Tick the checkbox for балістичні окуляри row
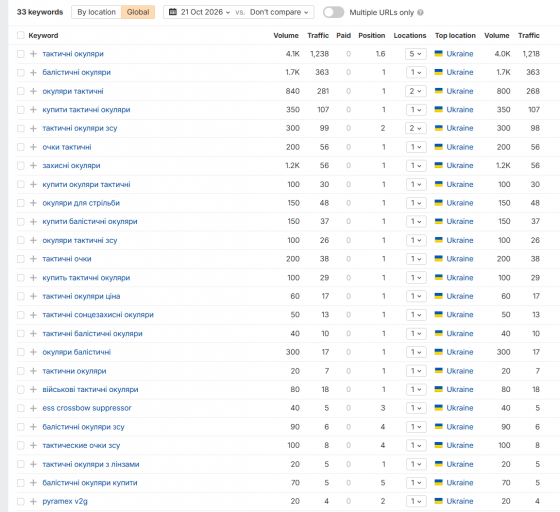 [21, 72]
